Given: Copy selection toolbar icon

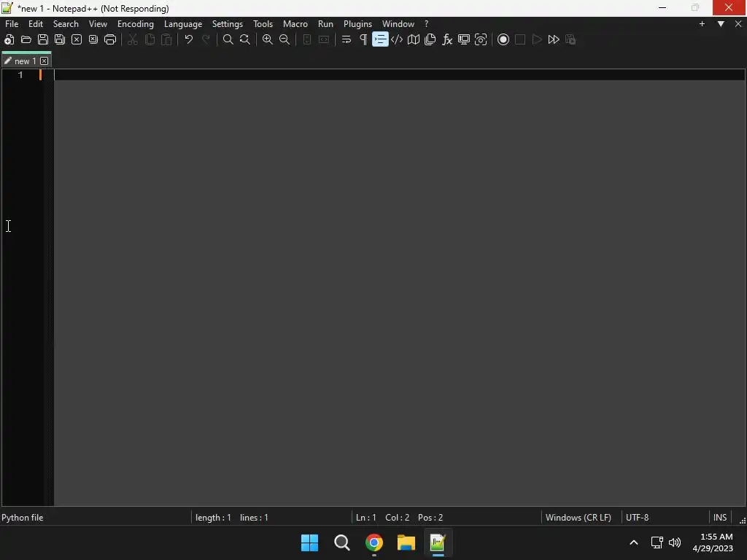Looking at the screenshot, I should (150, 39).
